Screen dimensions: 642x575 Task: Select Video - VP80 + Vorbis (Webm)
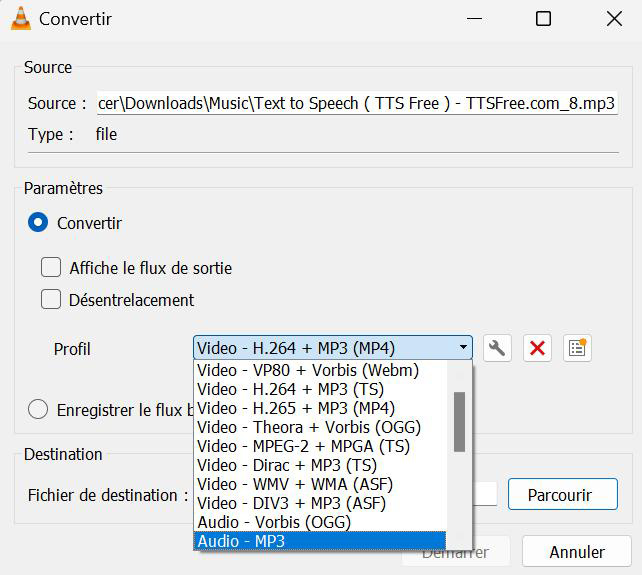tap(319, 370)
